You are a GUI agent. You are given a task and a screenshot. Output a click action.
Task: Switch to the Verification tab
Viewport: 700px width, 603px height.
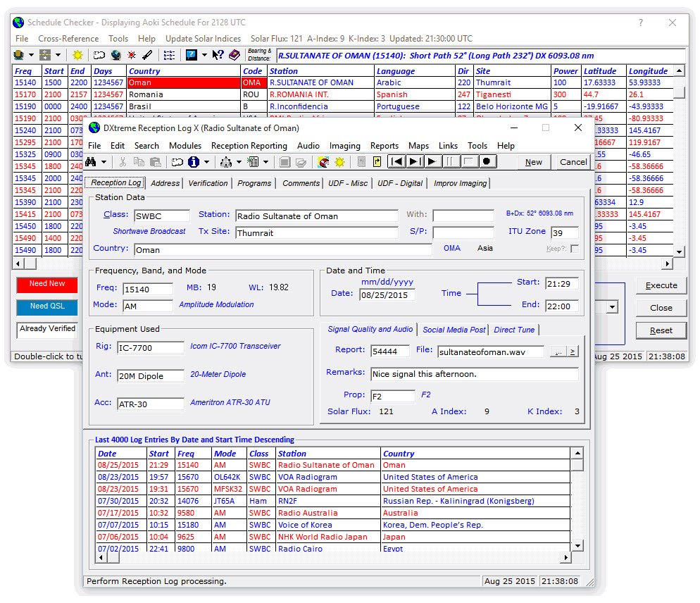208,183
